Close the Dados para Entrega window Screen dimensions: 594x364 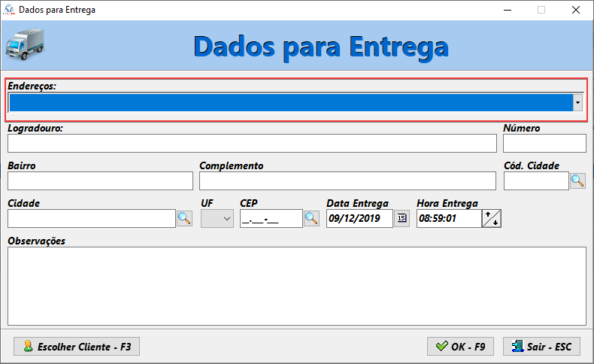[x=575, y=11]
